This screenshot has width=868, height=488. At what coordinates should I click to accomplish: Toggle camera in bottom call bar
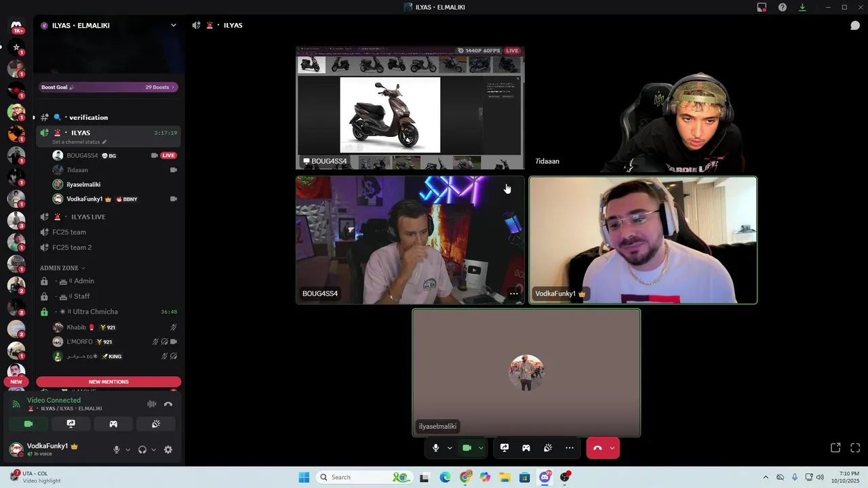467,447
